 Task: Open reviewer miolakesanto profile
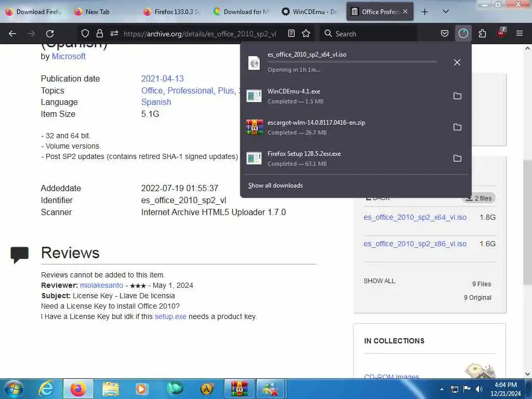[101, 285]
